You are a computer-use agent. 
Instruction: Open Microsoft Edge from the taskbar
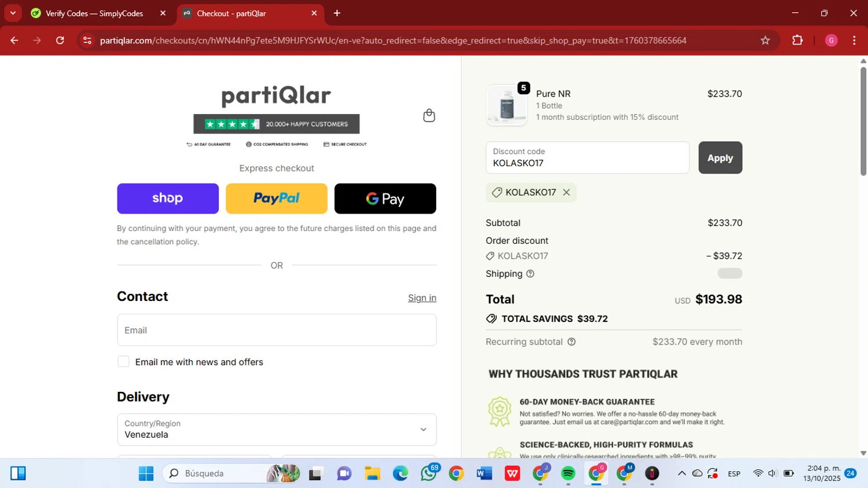pos(400,474)
